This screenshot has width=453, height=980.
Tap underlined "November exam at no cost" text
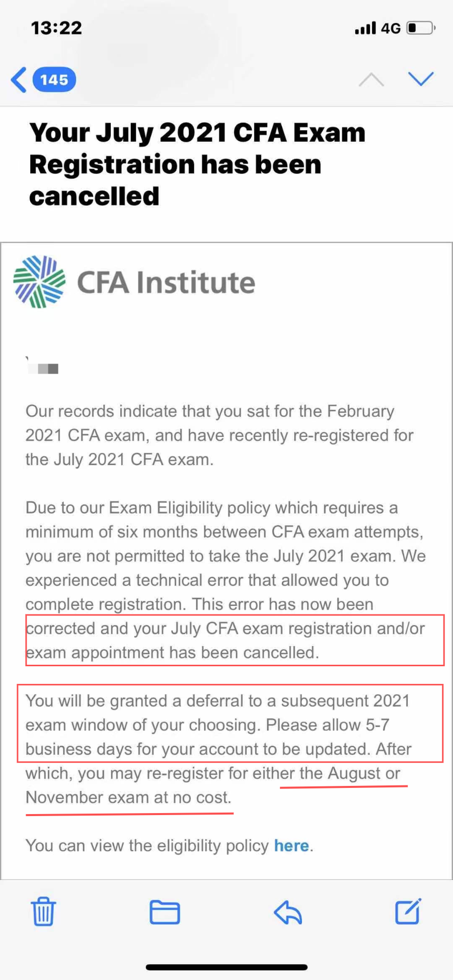(x=128, y=797)
